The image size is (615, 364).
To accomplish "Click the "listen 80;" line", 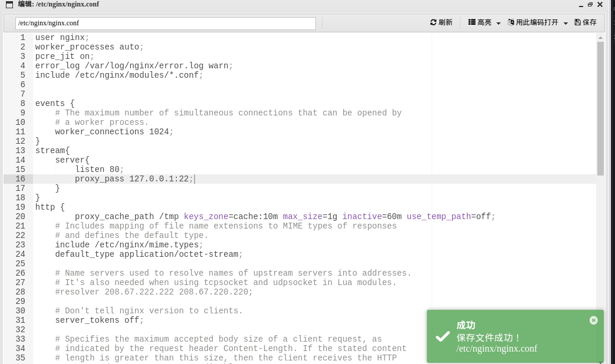I will pyautogui.click(x=99, y=169).
